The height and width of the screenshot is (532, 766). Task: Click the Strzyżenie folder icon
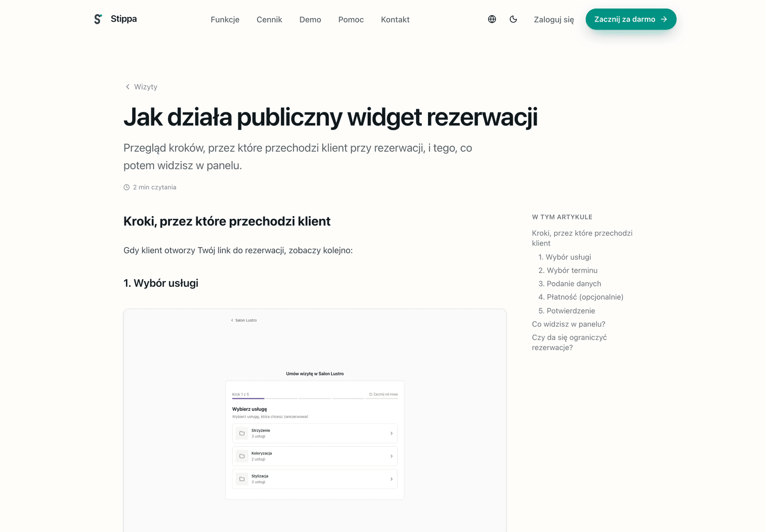tap(242, 433)
